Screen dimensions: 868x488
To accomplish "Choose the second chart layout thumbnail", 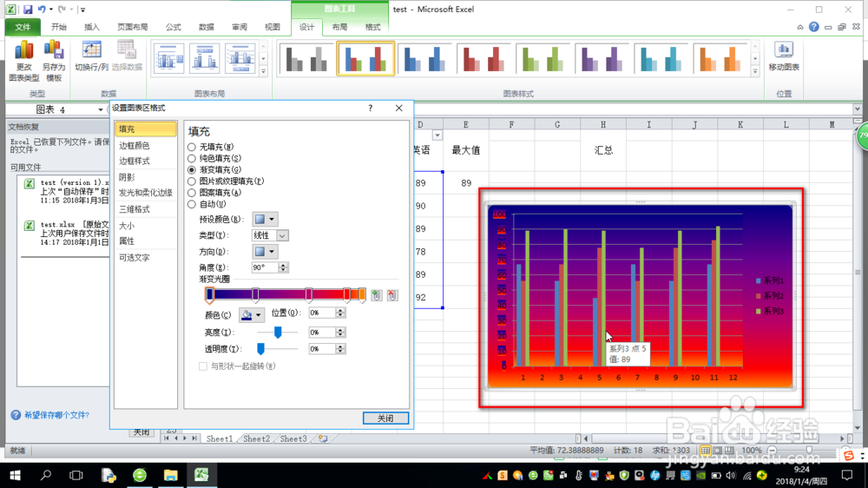I will click(x=204, y=58).
